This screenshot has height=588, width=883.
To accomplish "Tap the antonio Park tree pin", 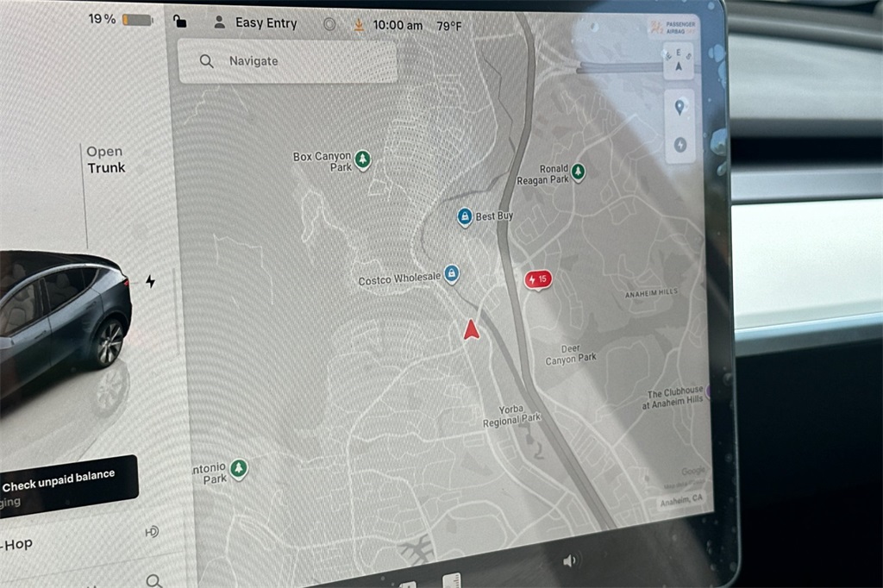I will click(239, 469).
